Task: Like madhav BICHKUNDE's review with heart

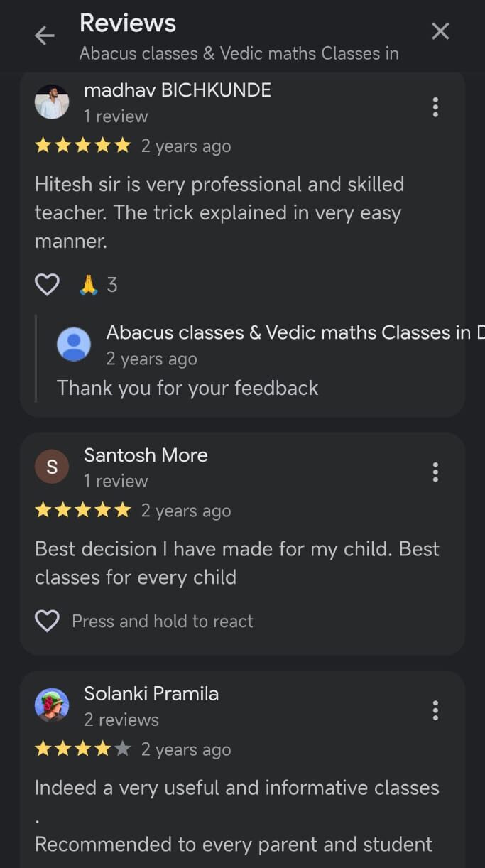Action: pos(48,285)
